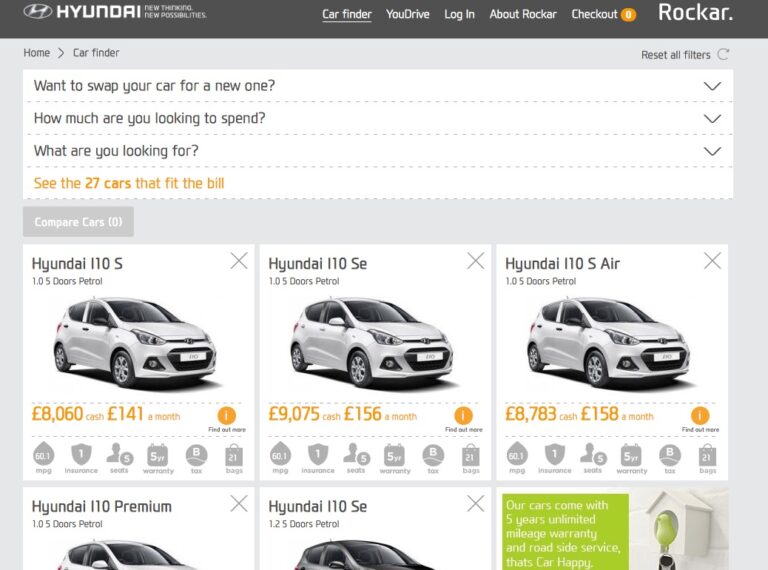Click tax icon on I10 S Air

click(670, 455)
